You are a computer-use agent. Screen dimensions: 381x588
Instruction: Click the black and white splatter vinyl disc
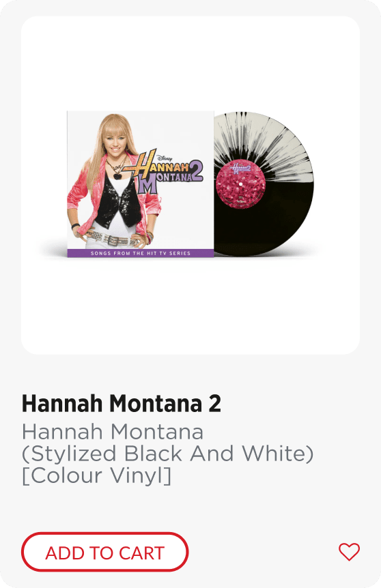(x=264, y=183)
